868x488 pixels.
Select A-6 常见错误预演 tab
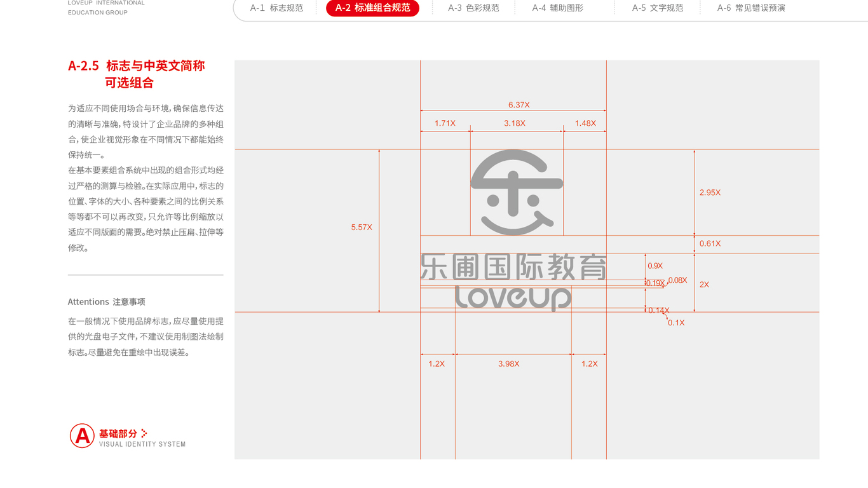751,8
